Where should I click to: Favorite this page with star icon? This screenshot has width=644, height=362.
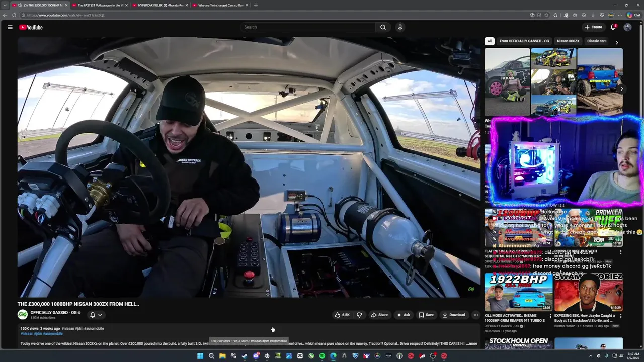pyautogui.click(x=546, y=15)
